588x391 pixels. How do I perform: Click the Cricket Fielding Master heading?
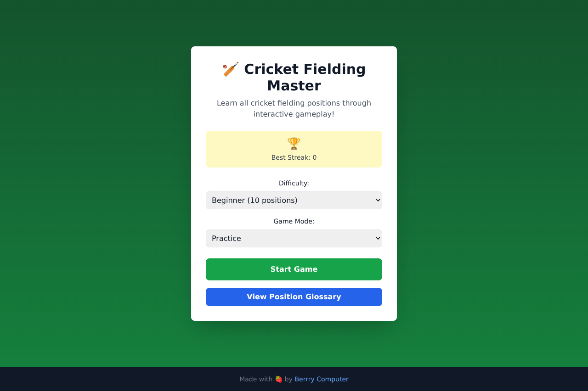click(305, 77)
